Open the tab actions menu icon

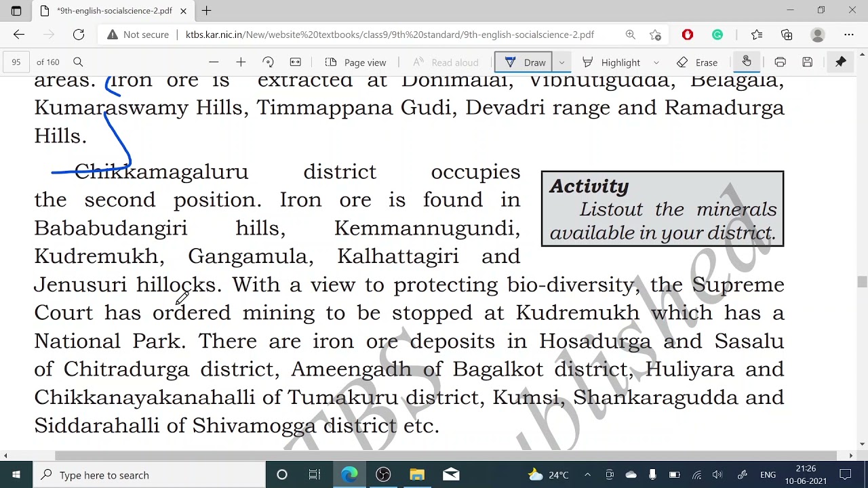(x=16, y=11)
